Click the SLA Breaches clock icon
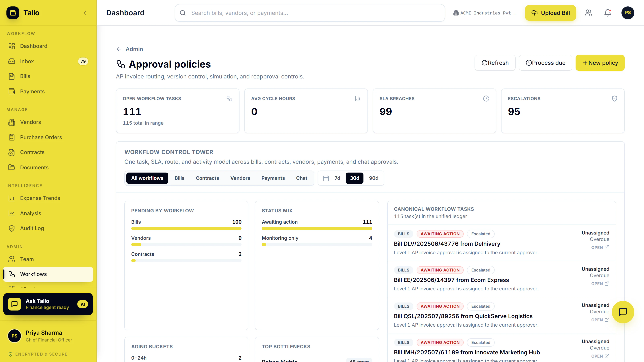This screenshot has height=362, width=644. click(486, 98)
